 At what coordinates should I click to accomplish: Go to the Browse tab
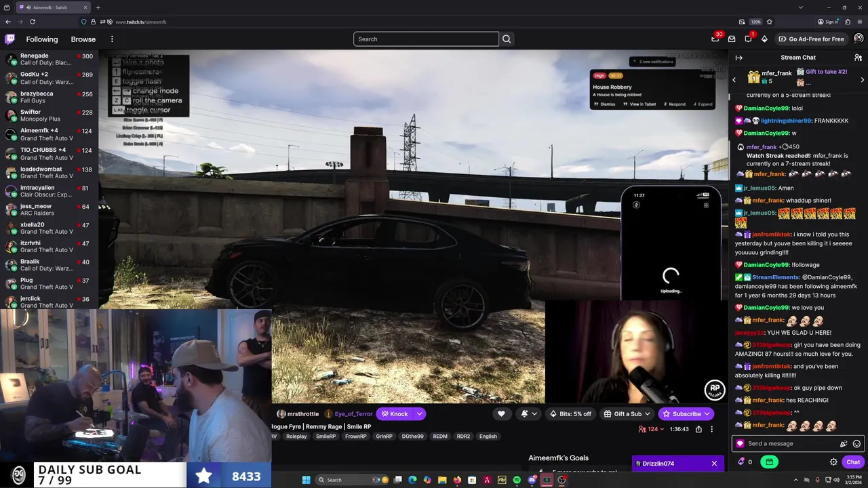pyautogui.click(x=83, y=39)
